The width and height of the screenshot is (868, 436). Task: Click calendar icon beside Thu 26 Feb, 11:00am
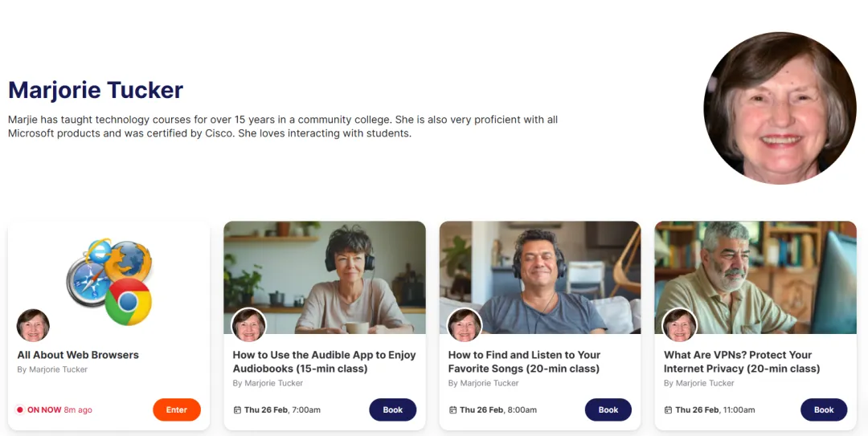point(668,410)
